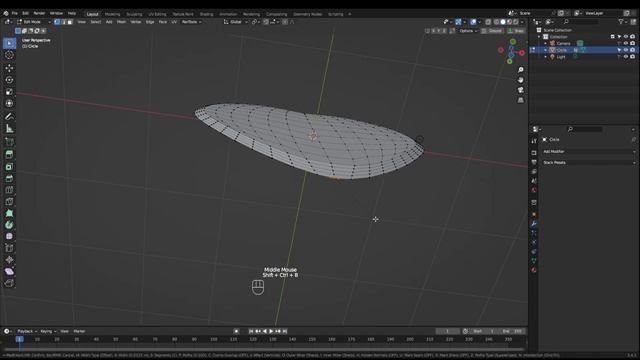This screenshot has height=360, width=640.
Task: Switch to the UV Editing workspace tab
Action: coord(157,14)
